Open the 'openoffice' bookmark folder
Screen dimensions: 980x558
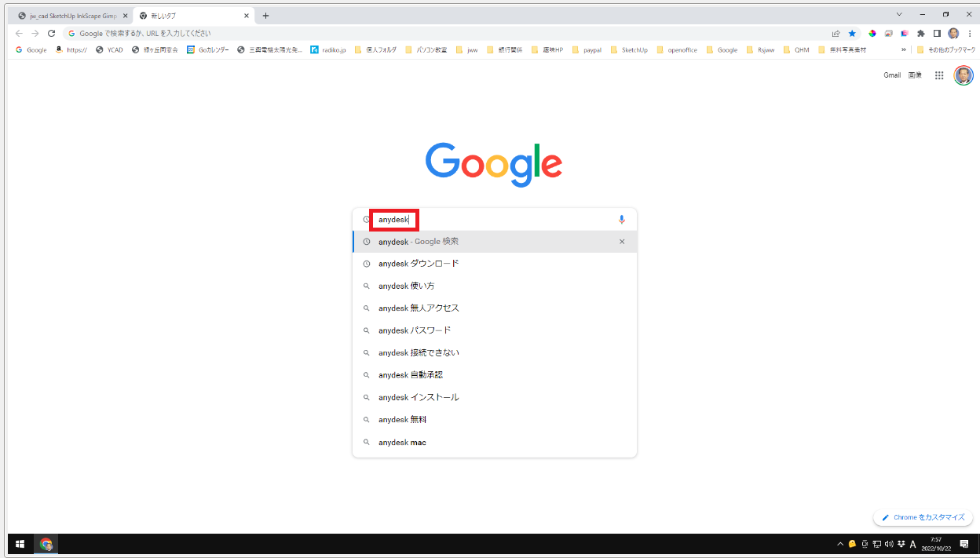tap(677, 49)
